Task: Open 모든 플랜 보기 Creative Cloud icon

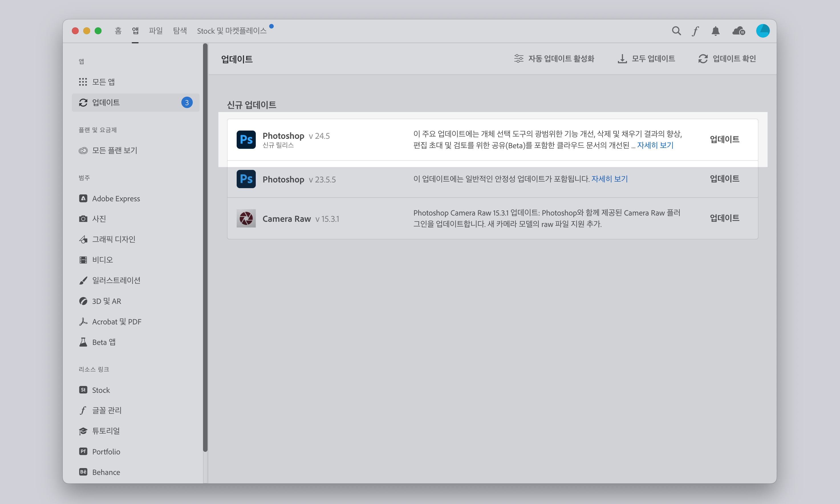Action: [x=83, y=151]
